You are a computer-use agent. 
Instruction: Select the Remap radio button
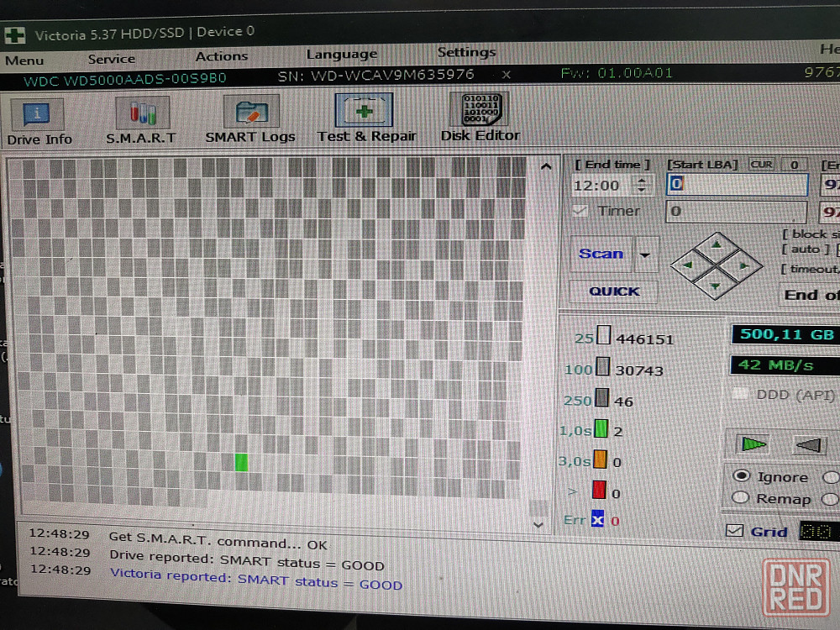coord(740,497)
